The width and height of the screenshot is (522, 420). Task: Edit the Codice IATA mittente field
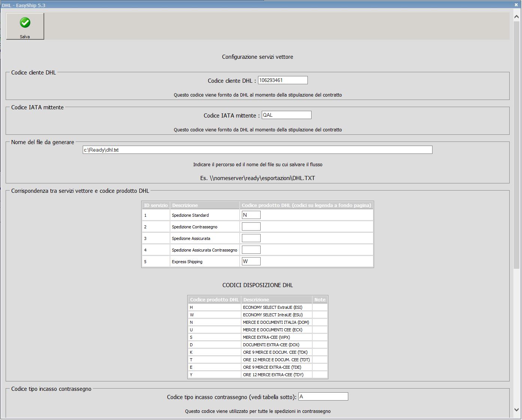point(286,115)
